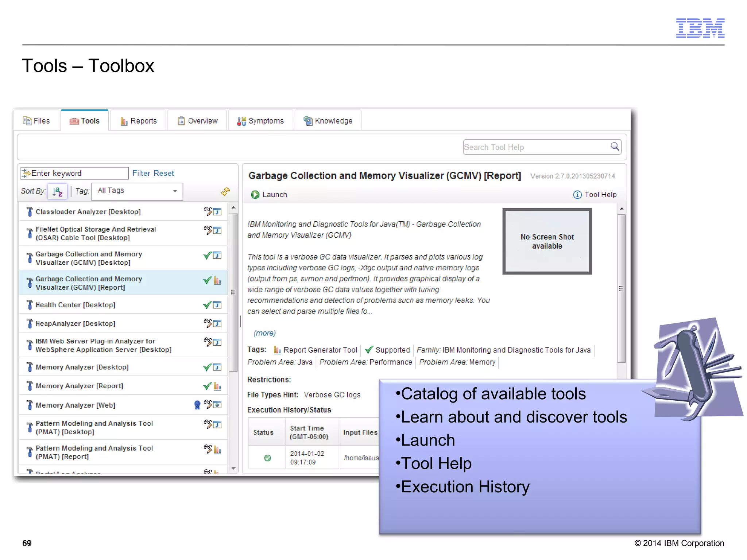Select Classloader Analyzer [Desktop] tool
747x560 pixels.
click(x=123, y=211)
